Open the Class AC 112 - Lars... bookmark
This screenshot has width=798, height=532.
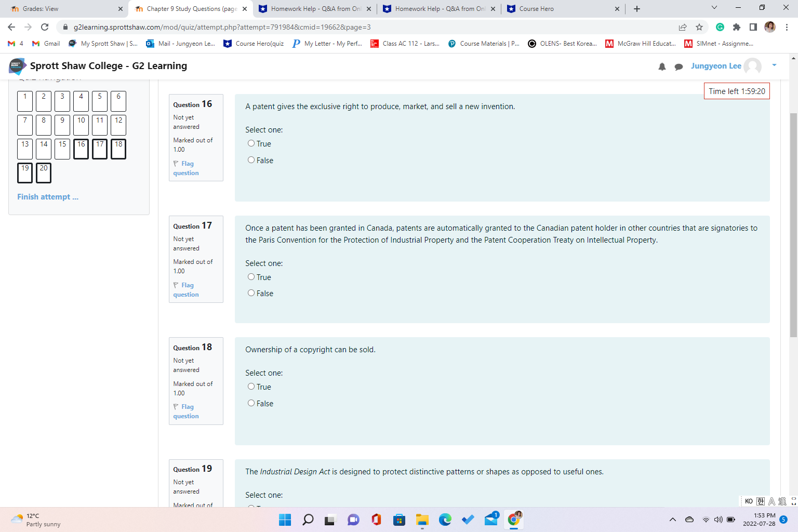405,44
